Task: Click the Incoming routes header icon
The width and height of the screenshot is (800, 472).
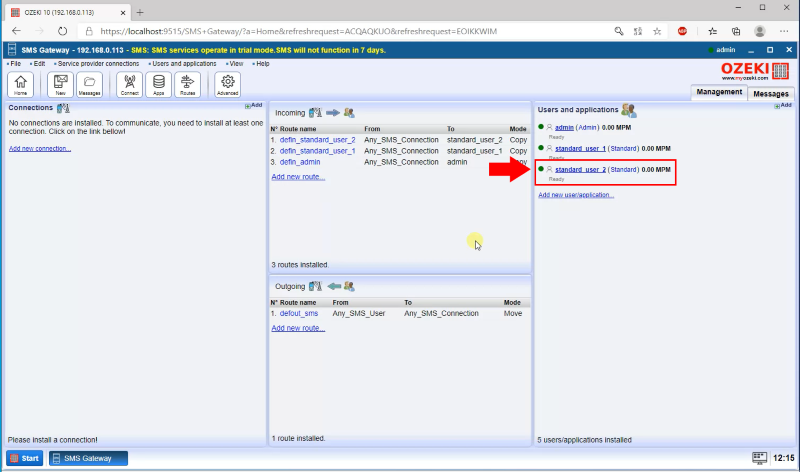Action: click(x=332, y=113)
